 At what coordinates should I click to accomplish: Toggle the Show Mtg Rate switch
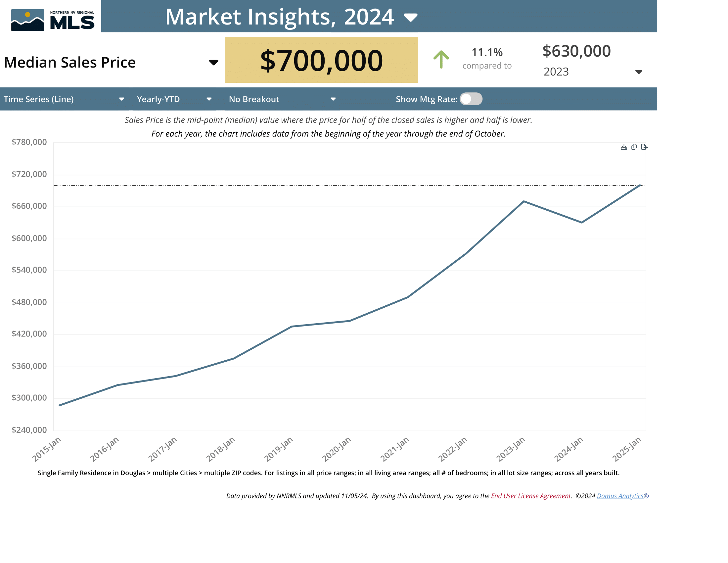click(471, 99)
